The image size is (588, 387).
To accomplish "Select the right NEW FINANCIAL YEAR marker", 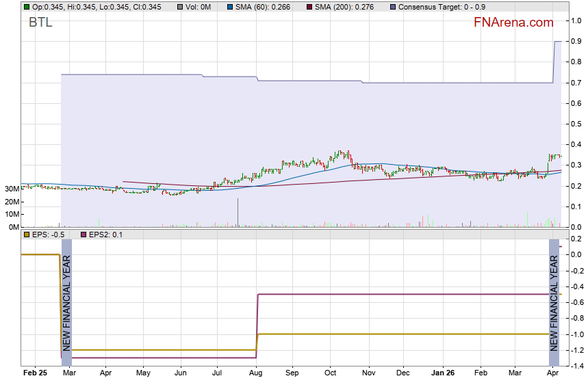I will click(x=554, y=302).
